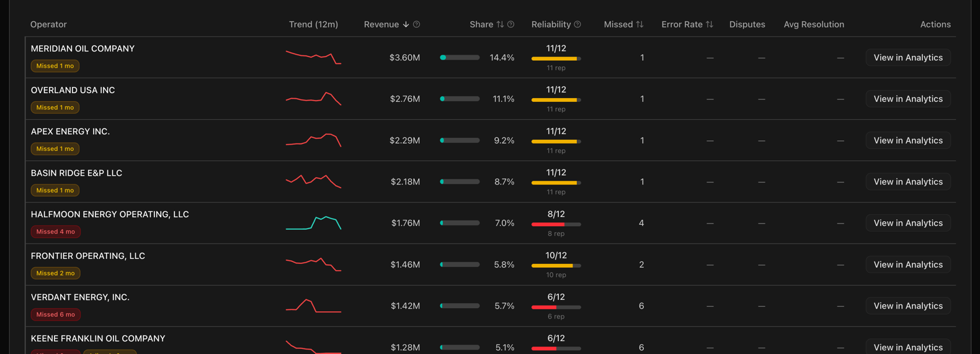The height and width of the screenshot is (354, 980).
Task: View Frontier Operating, LLC in Analytics
Action: pyautogui.click(x=908, y=265)
